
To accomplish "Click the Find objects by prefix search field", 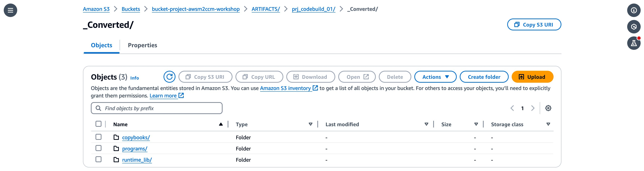I will point(156,108).
